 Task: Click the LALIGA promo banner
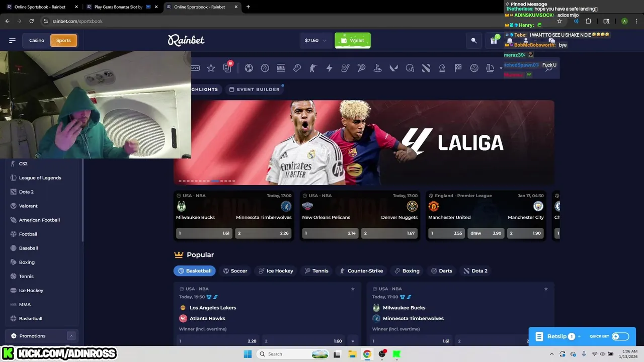pyautogui.click(x=364, y=142)
